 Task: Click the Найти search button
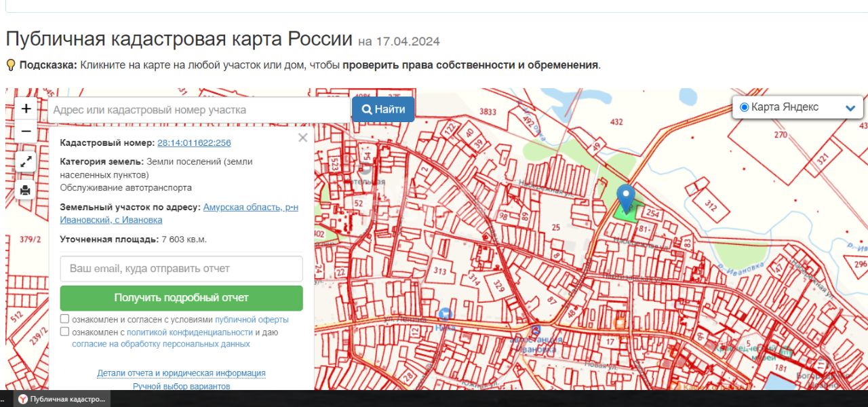(383, 109)
